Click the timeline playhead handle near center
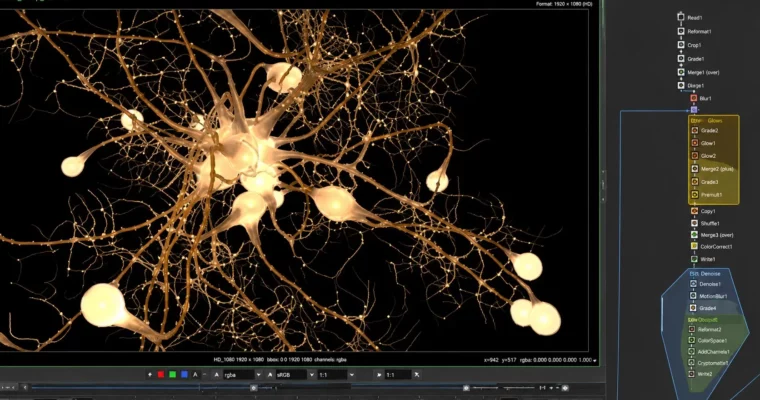The width and height of the screenshot is (760, 400). (253, 388)
